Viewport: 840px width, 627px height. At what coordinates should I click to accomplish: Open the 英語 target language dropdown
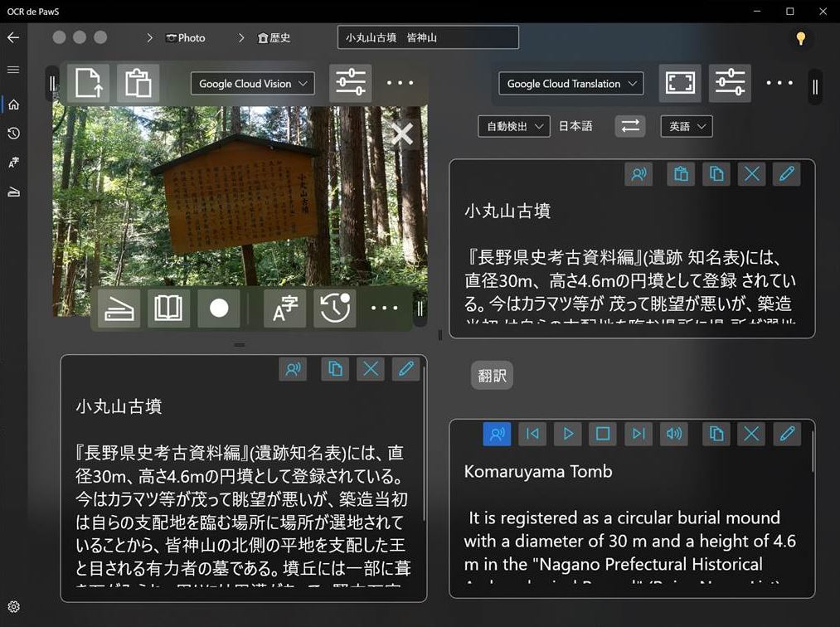pyautogui.click(x=686, y=126)
